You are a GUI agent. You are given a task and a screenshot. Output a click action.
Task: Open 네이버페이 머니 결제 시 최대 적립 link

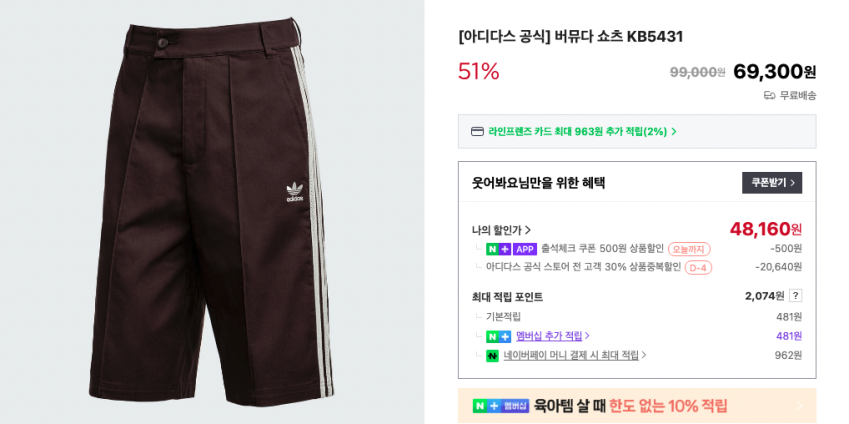575,356
